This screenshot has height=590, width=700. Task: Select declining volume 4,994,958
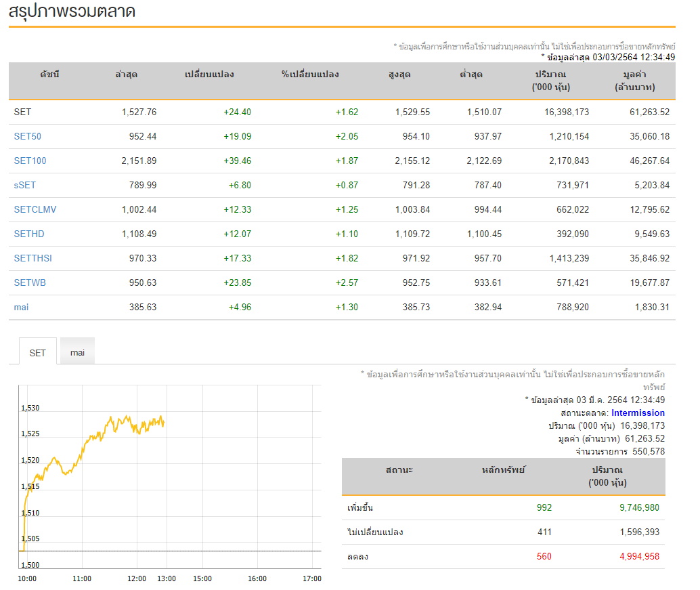tap(639, 557)
